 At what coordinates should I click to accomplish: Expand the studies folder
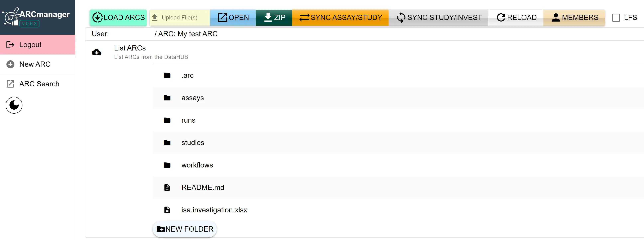[192, 142]
